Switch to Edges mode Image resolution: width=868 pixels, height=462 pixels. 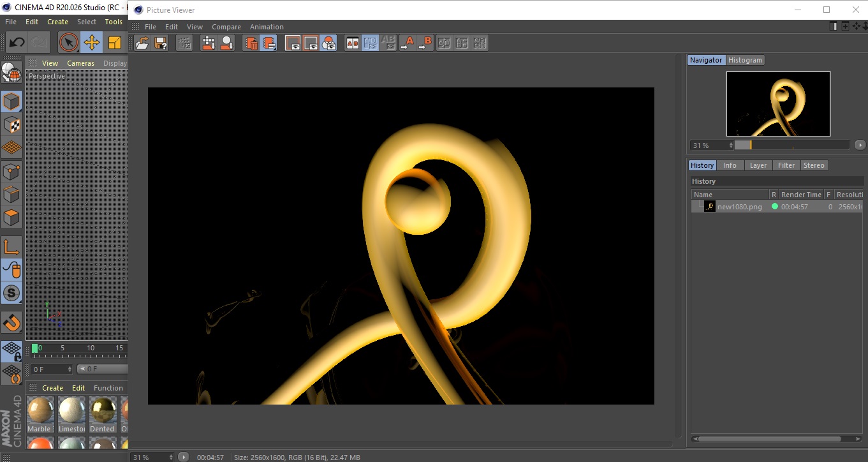11,195
